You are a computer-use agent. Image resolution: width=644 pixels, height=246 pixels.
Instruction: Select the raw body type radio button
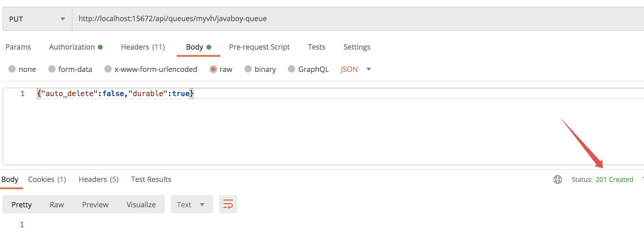click(x=213, y=69)
